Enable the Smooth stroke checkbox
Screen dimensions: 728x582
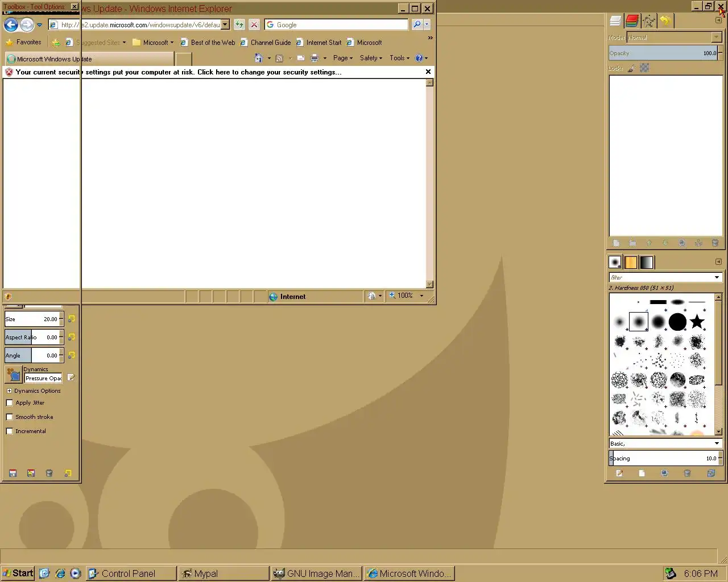point(9,417)
